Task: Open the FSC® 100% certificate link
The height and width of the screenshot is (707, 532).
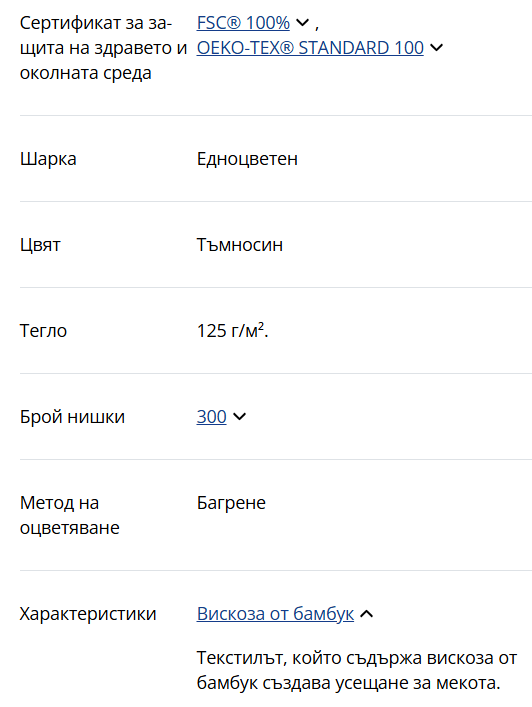Action: point(243,23)
